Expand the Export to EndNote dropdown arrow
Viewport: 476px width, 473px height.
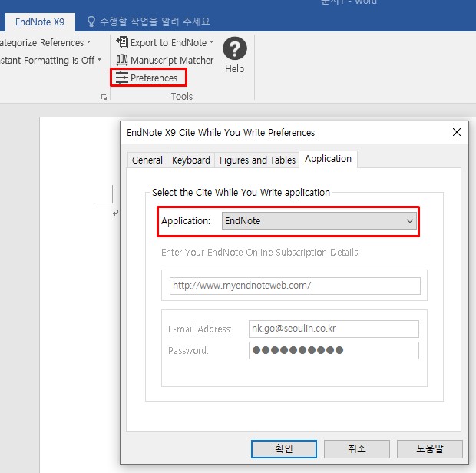click(212, 42)
